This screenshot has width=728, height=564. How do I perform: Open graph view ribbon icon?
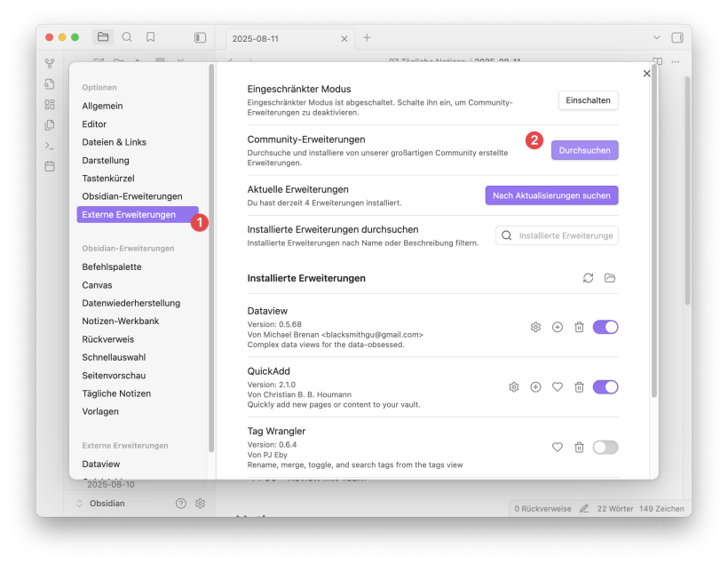[50, 63]
